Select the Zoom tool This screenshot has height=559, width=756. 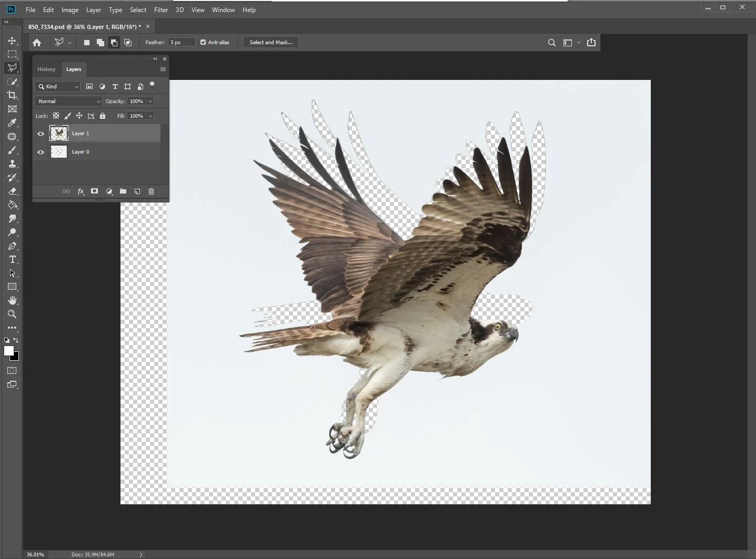click(x=12, y=314)
